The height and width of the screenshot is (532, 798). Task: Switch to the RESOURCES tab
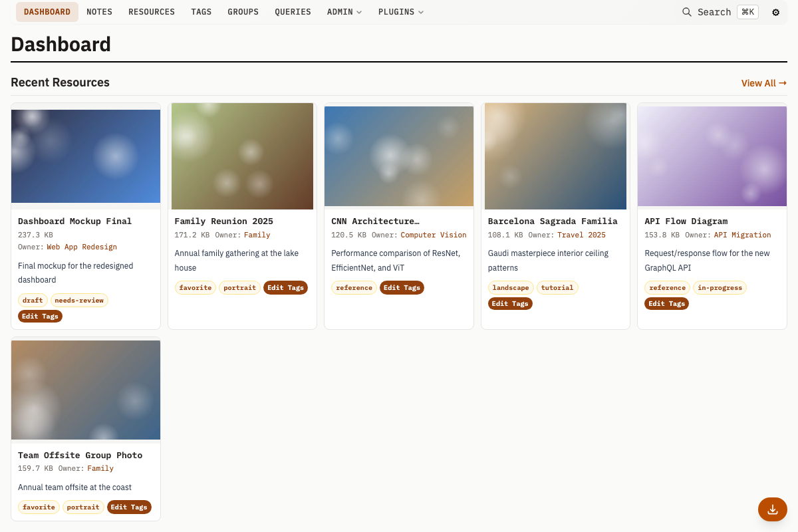click(151, 11)
